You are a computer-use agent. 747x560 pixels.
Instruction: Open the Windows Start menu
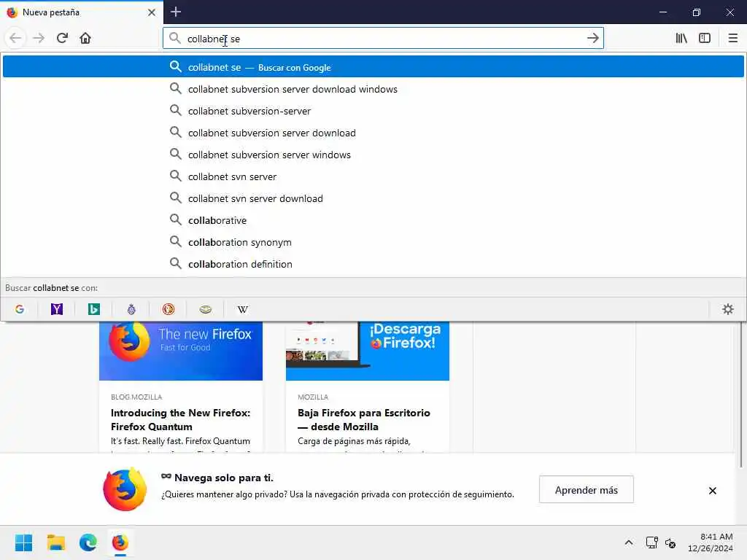(23, 542)
